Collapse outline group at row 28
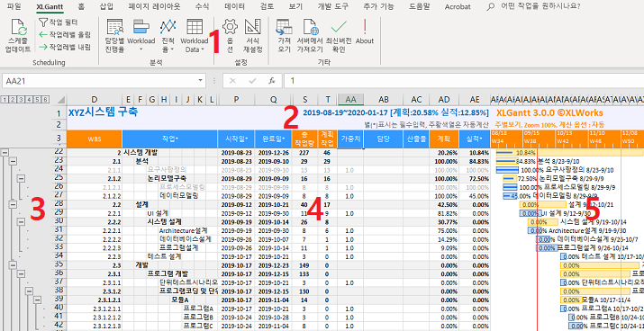 (x=13, y=204)
